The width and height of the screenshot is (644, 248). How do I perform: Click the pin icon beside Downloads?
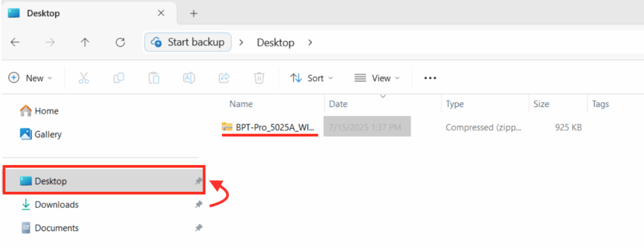coord(199,205)
